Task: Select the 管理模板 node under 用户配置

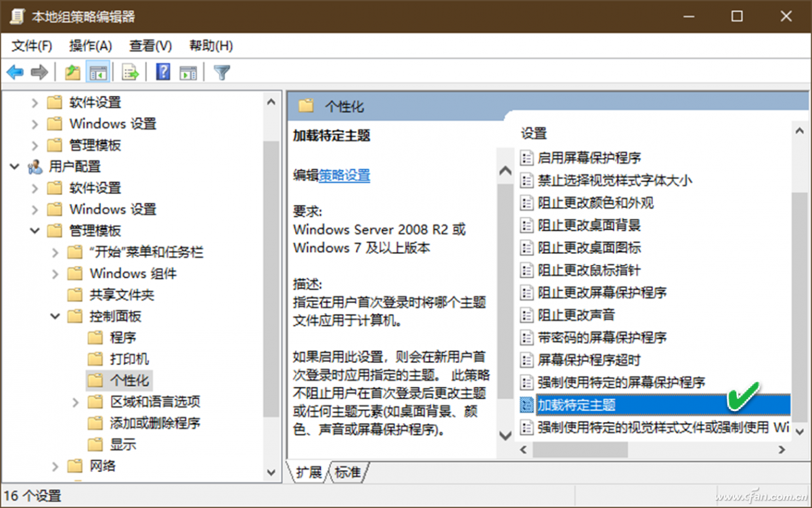Action: [x=95, y=230]
